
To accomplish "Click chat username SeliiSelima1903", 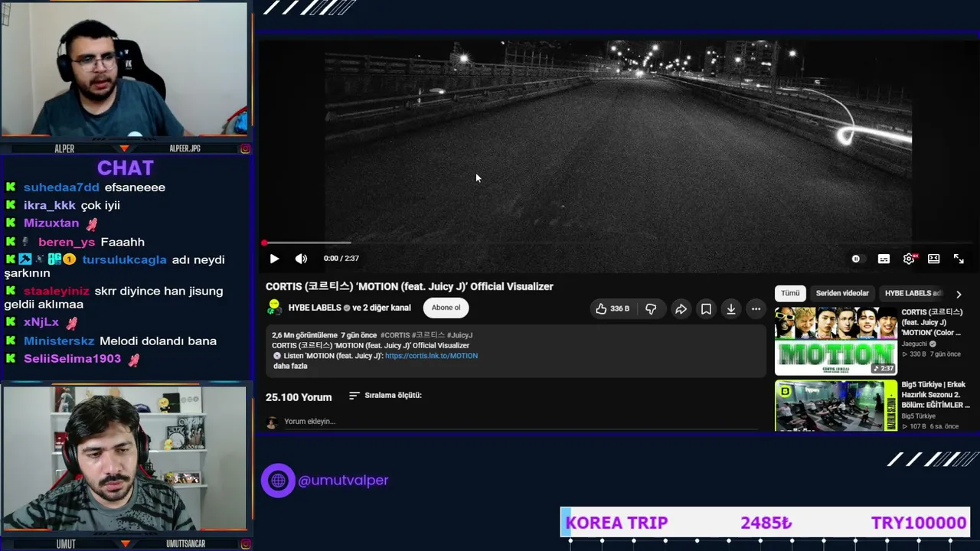I will (72, 358).
